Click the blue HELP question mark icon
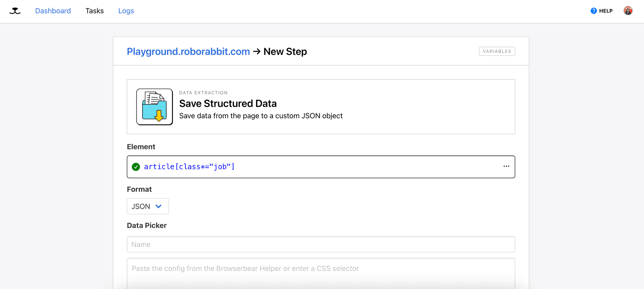 (594, 11)
